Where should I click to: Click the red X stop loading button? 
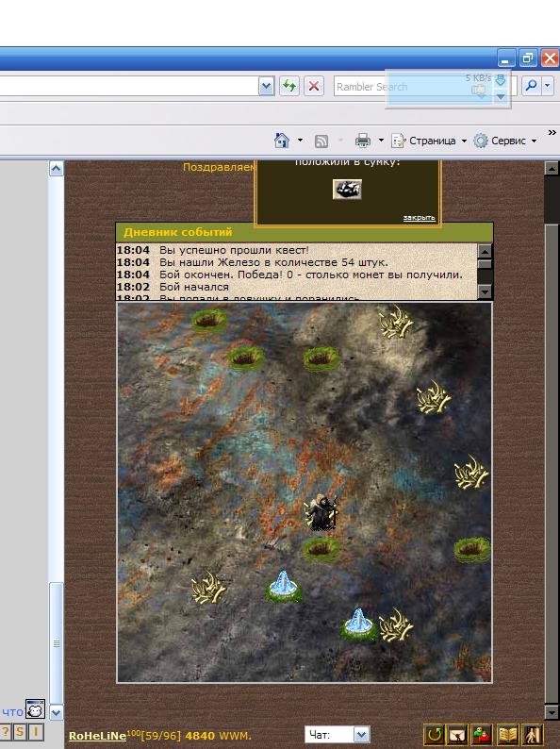314,86
